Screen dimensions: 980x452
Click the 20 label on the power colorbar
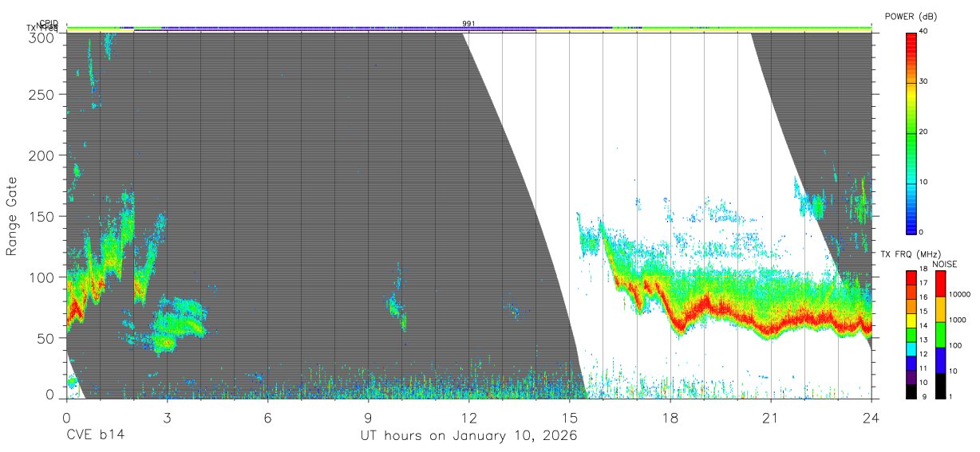click(924, 132)
